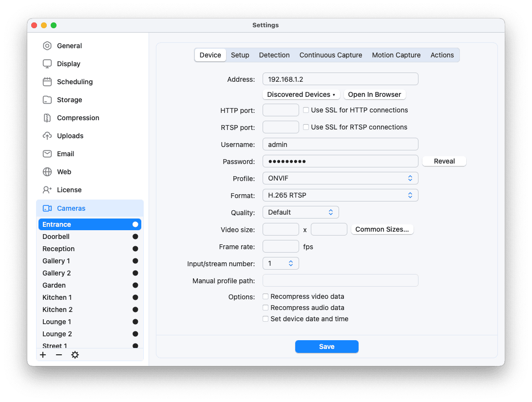Open the Discovered Devices dropdown
This screenshot has width=532, height=402.
click(x=301, y=94)
